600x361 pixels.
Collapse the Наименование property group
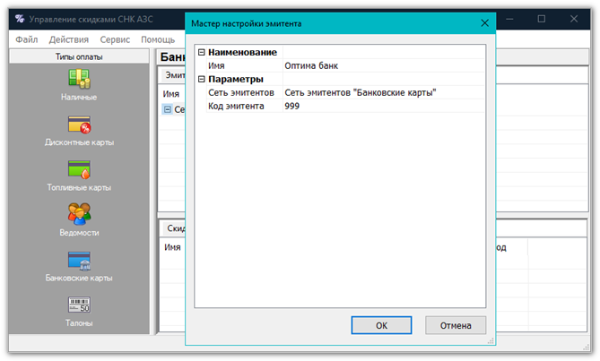pos(201,52)
